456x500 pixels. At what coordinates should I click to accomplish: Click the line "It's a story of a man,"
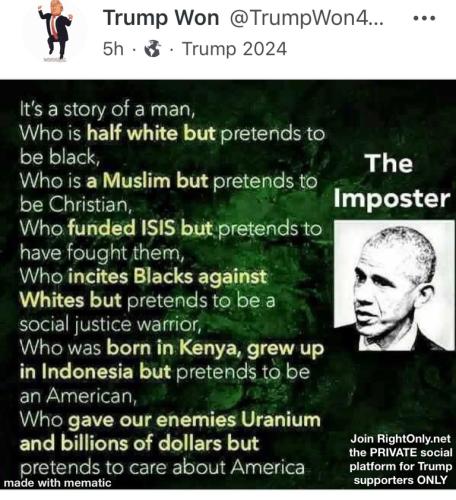[107, 109]
